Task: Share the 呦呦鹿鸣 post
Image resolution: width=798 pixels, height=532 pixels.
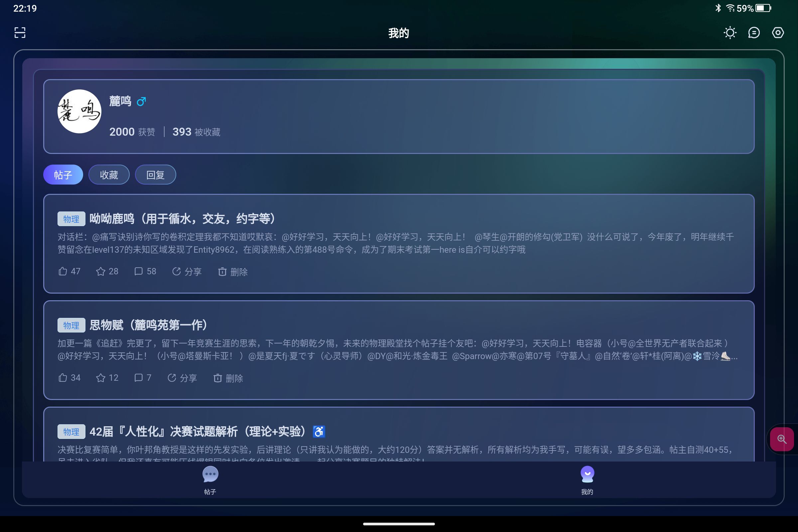Action: [187, 271]
